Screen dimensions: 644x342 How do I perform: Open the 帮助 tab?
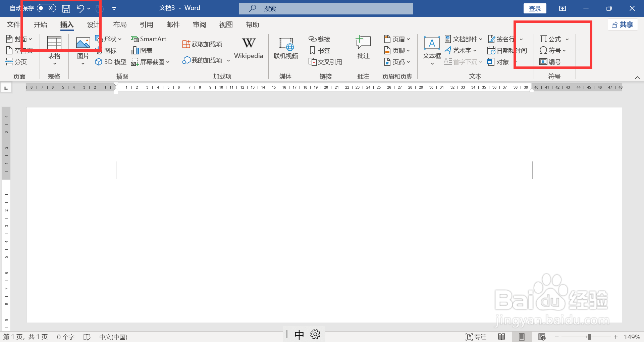(253, 25)
